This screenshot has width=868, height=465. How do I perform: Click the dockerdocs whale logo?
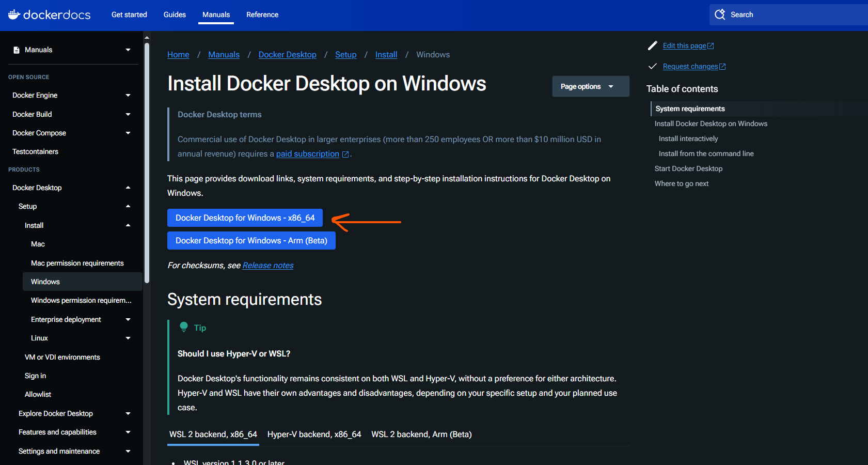(x=14, y=14)
